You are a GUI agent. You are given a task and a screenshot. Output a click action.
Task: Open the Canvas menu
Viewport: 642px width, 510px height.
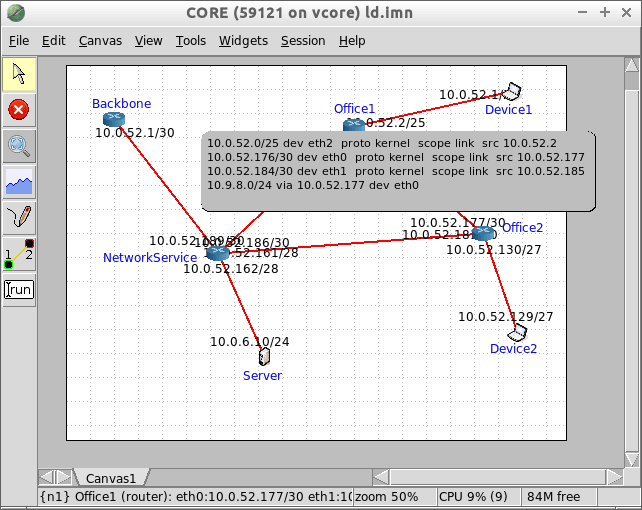coord(100,41)
